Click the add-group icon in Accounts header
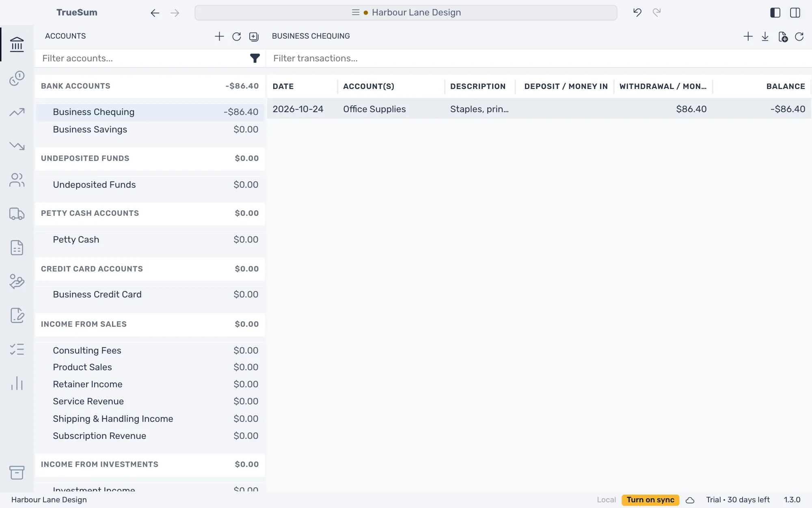 254,37
